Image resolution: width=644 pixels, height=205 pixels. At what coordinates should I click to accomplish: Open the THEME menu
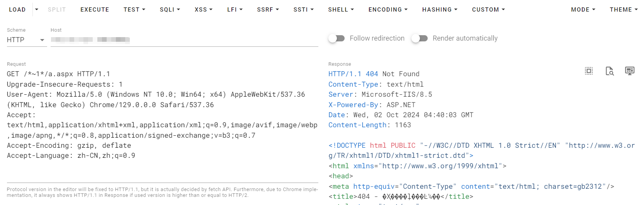pyautogui.click(x=623, y=9)
